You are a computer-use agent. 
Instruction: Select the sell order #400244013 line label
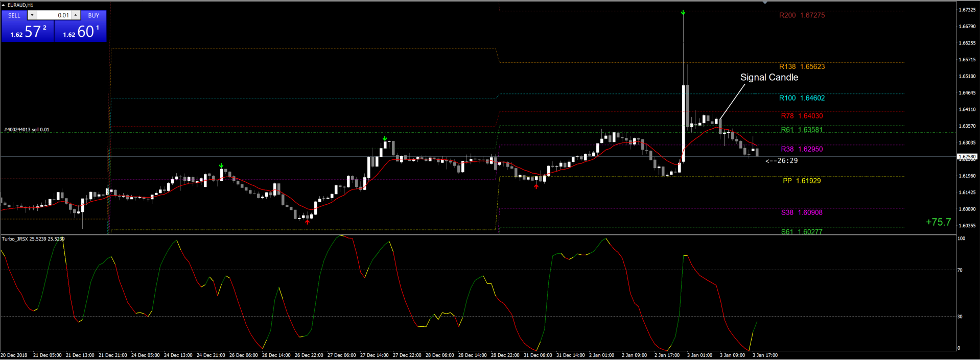[27, 130]
